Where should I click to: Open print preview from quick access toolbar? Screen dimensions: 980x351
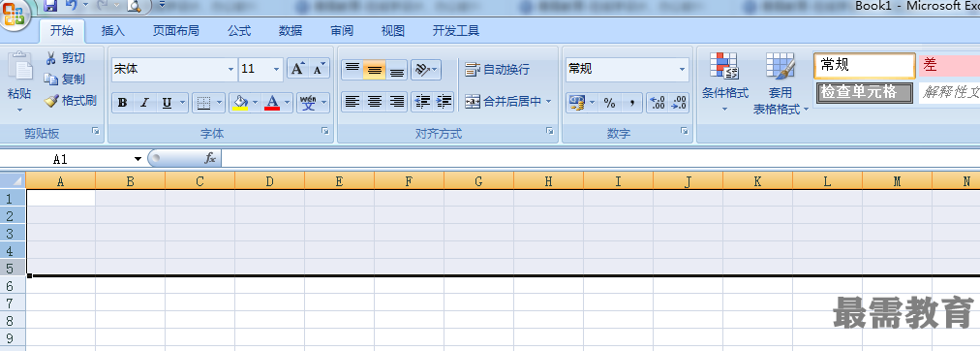click(135, 6)
